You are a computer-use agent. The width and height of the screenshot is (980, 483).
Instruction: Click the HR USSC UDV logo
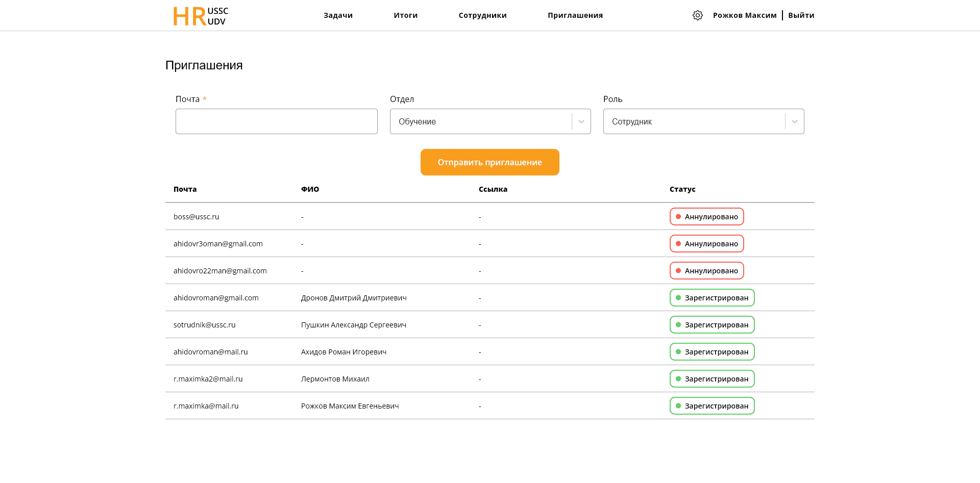201,16
